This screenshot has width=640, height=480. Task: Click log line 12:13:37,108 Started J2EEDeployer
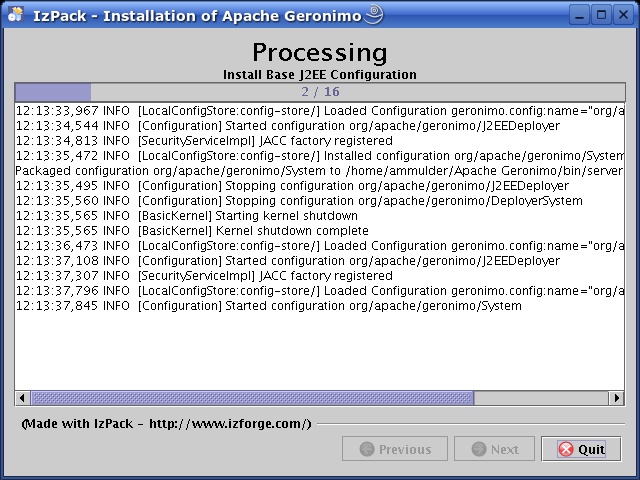(288, 261)
